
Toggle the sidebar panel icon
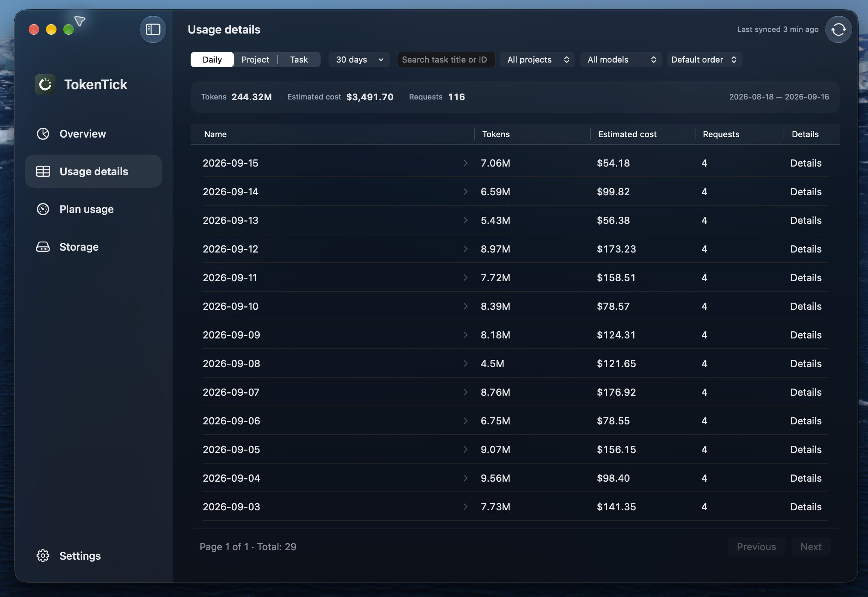pyautogui.click(x=153, y=29)
